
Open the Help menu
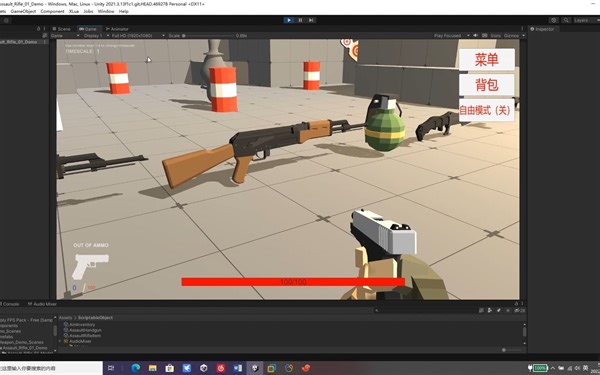[124, 11]
